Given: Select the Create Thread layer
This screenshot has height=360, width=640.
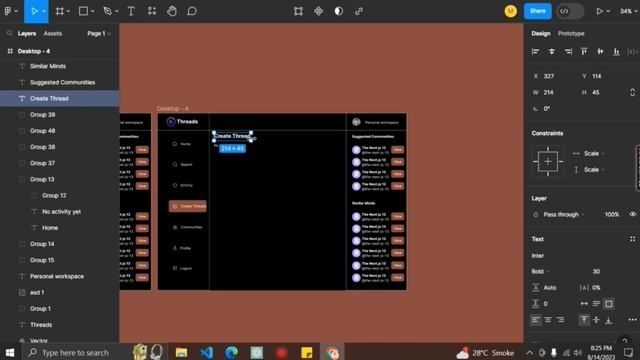Looking at the screenshot, I should click(x=60, y=98).
